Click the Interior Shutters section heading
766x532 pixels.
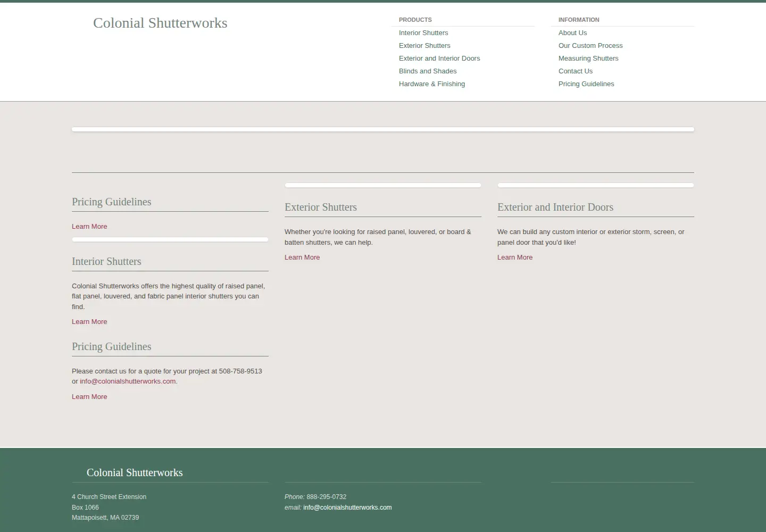click(x=106, y=261)
